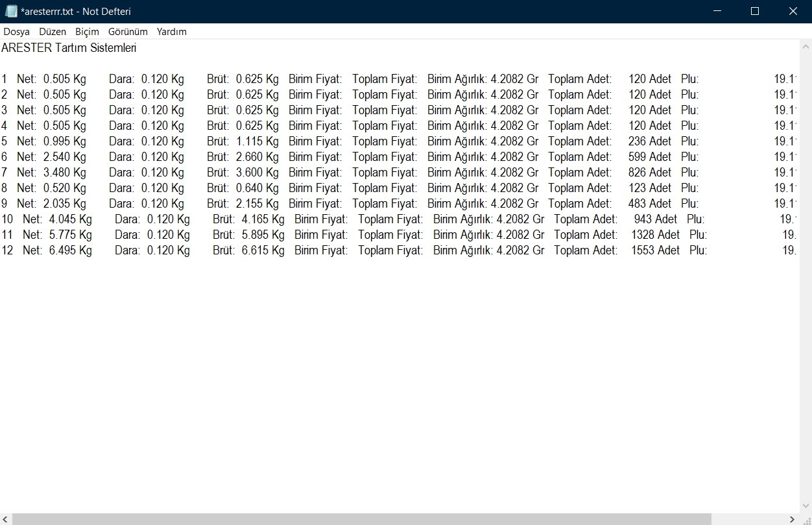The width and height of the screenshot is (812, 525).
Task: Click '943 Adet' count
Action: pyautogui.click(x=656, y=219)
